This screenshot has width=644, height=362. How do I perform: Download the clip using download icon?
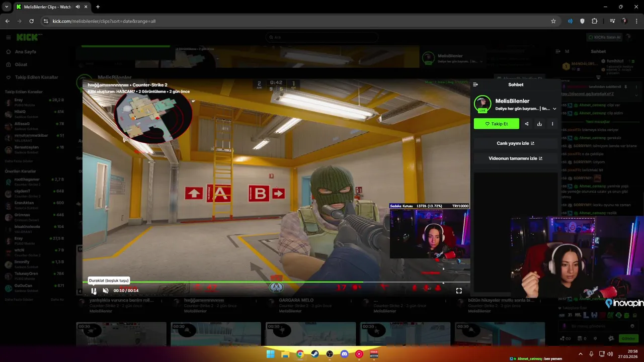[x=539, y=124]
